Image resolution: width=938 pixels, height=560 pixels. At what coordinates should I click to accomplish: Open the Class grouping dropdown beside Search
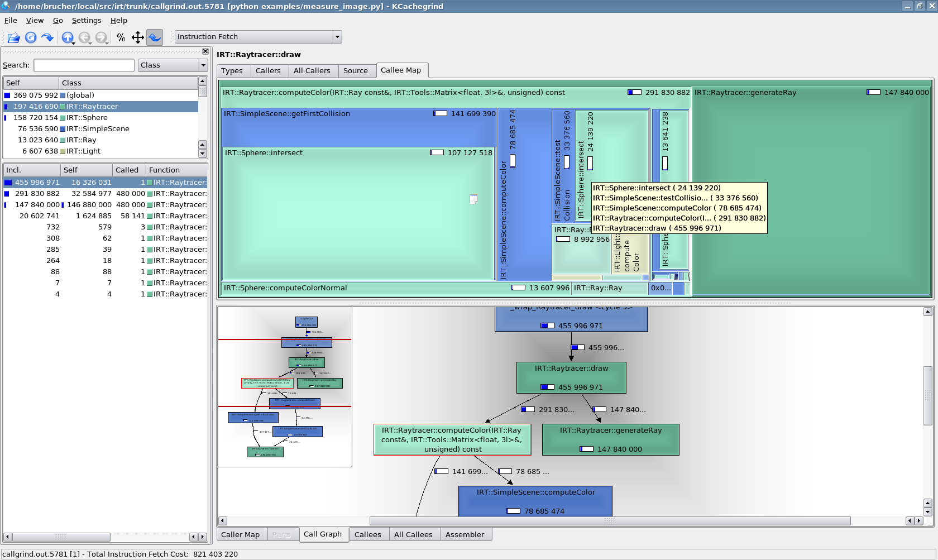[173, 65]
